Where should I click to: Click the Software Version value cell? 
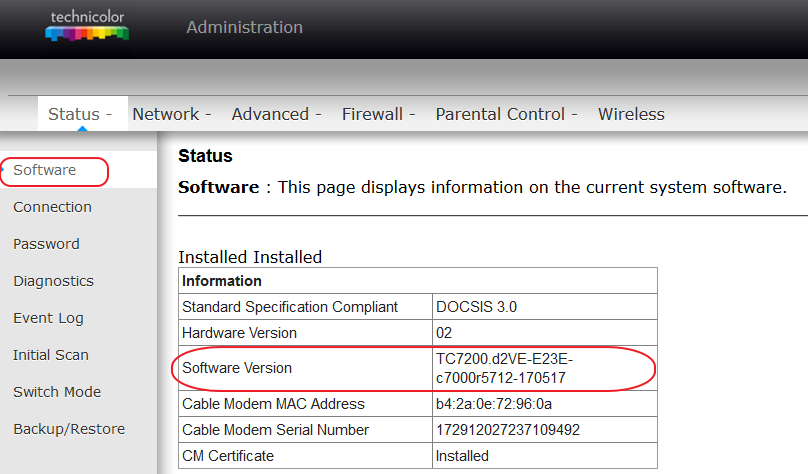pos(545,368)
